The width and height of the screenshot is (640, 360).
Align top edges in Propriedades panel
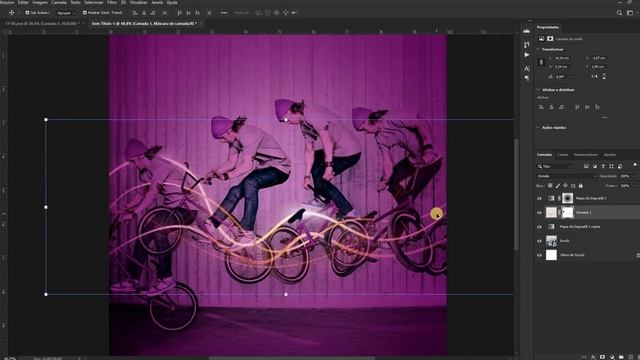click(577, 107)
